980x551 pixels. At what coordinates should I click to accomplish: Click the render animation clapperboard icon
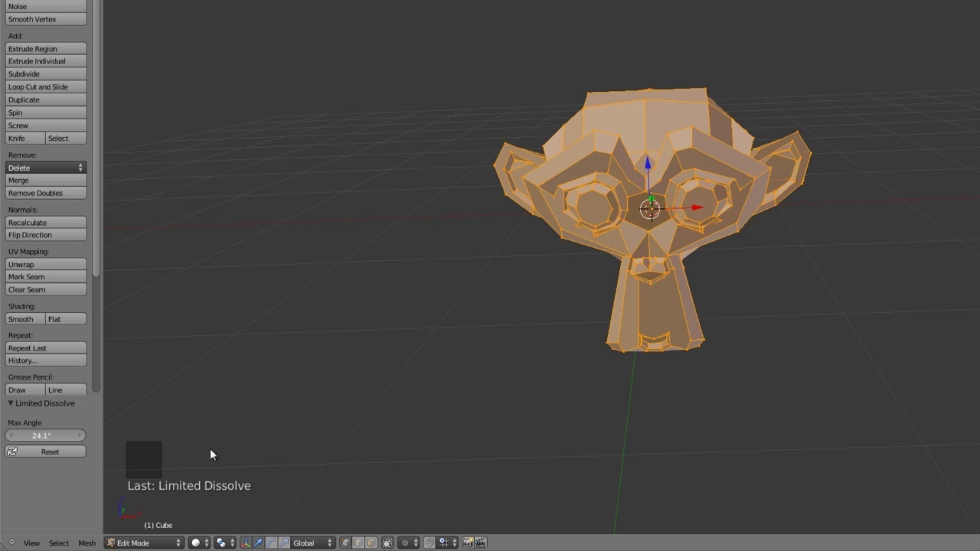point(482,543)
